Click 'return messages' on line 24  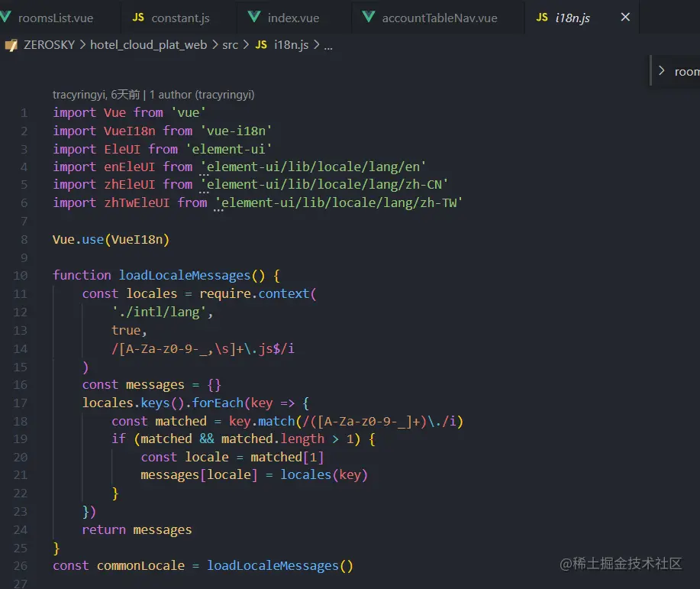click(137, 530)
